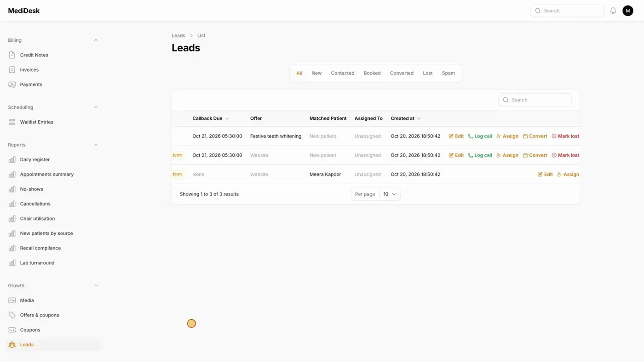Sort by Callback Due column
Image resolution: width=644 pixels, height=362 pixels.
[x=211, y=119]
